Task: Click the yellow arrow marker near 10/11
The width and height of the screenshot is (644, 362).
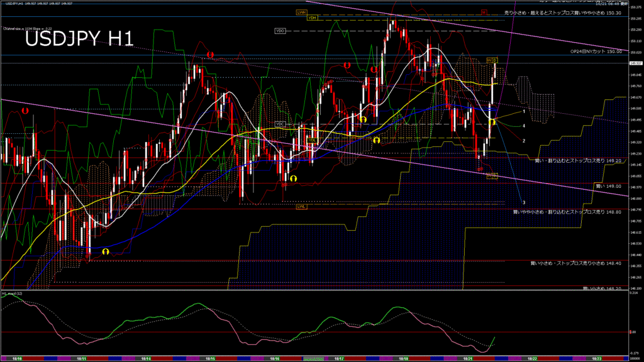Action: coord(106,251)
